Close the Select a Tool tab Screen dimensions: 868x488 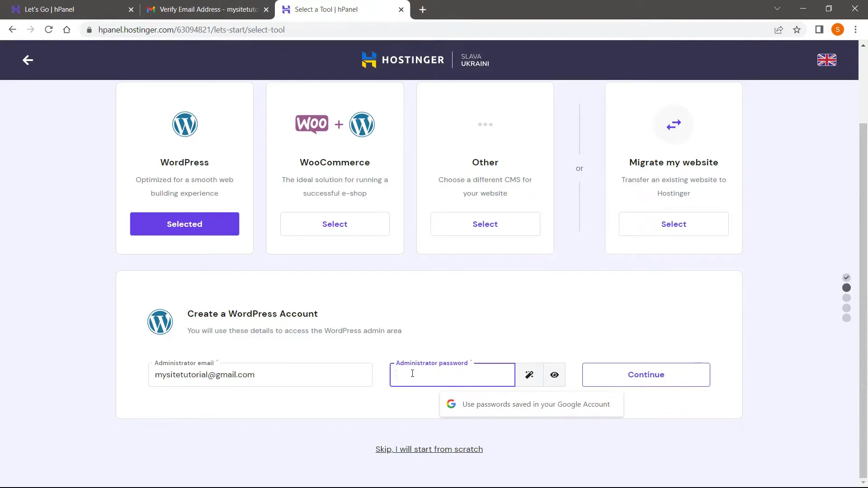(401, 9)
